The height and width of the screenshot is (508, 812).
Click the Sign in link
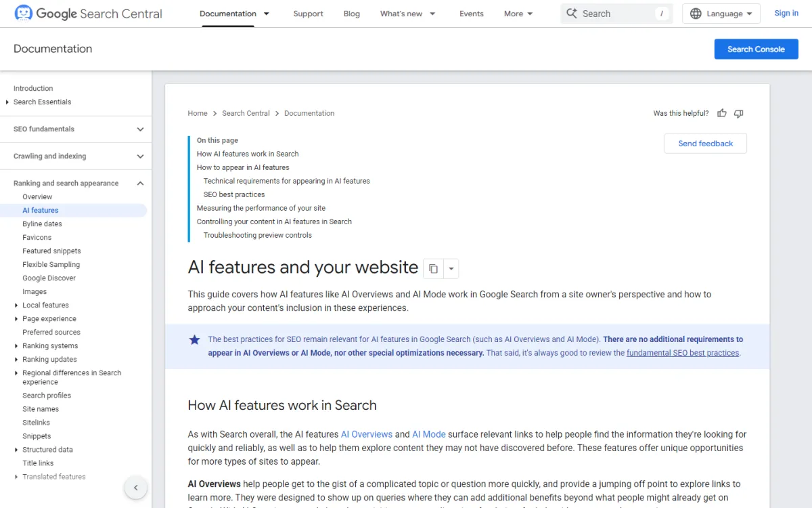(x=786, y=14)
